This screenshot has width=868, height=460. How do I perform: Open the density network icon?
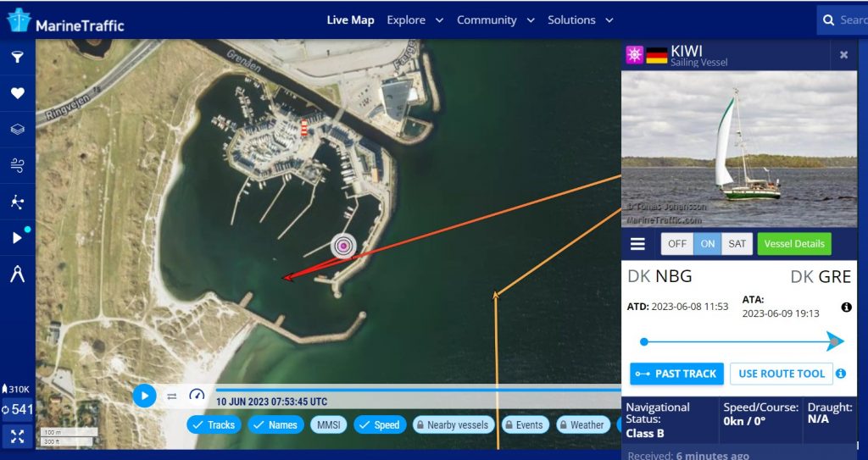(18, 202)
